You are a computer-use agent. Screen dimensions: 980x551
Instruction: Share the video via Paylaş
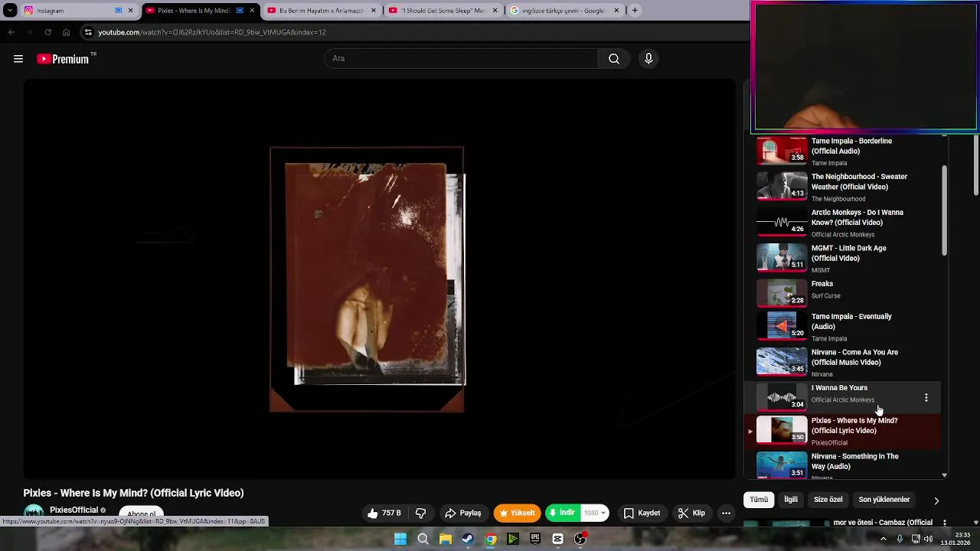(462, 513)
